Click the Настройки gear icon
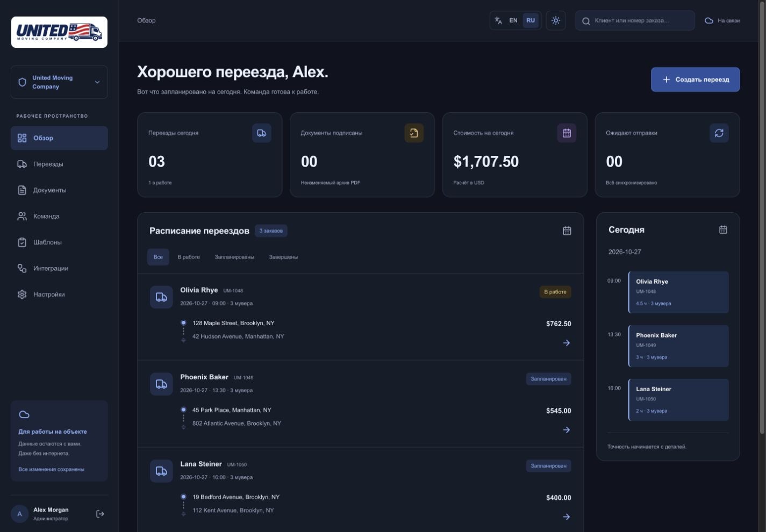The width and height of the screenshot is (766, 532). [x=22, y=294]
